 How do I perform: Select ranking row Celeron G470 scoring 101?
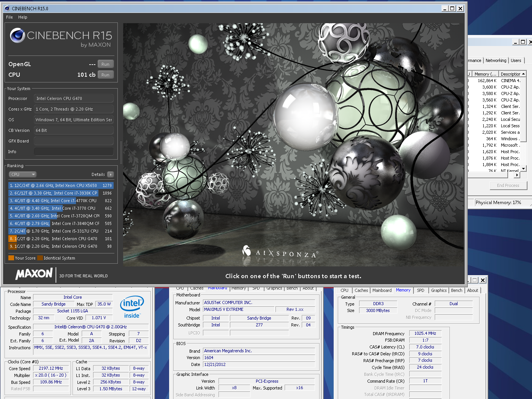tap(61, 239)
